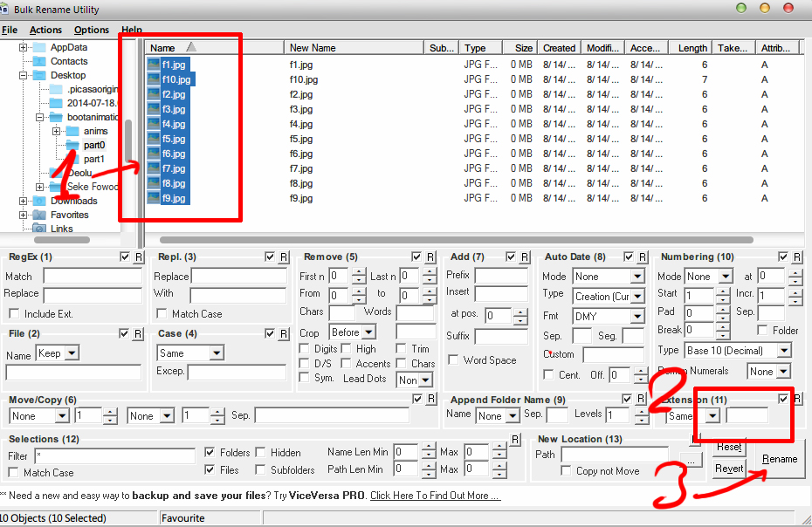Open the Base 10 (Decimal) type dropdown
The height and width of the screenshot is (527, 812).
tap(785, 351)
